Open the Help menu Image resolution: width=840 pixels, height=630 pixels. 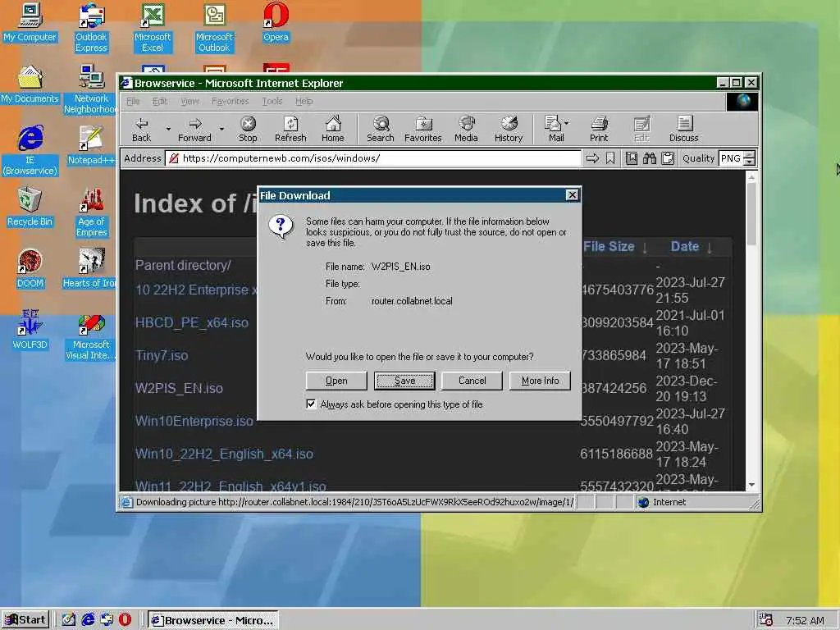[x=304, y=101]
